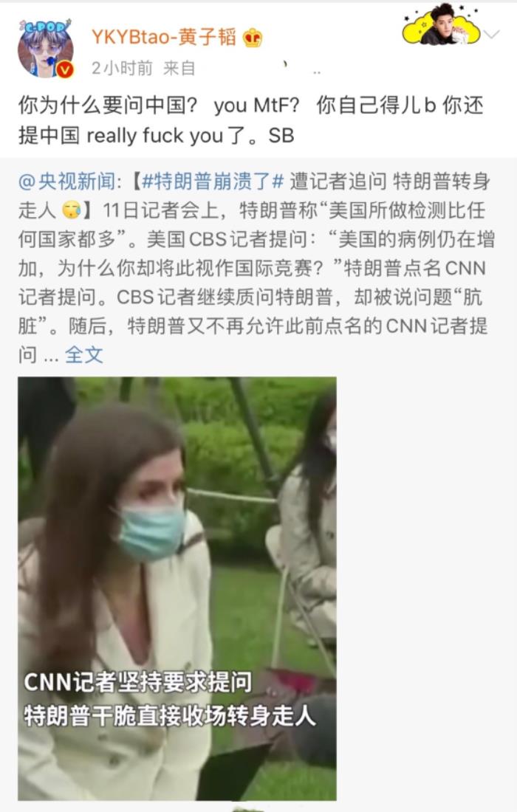Expand the post options chevron arrow
The height and width of the screenshot is (812, 517).
click(491, 35)
